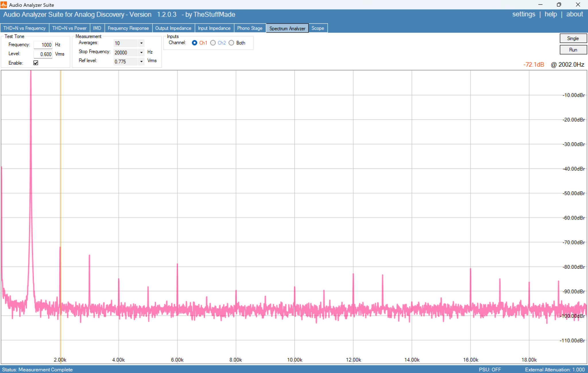This screenshot has height=373, width=588.
Task: Toggle the Test Tone Enable checkbox
Action: (36, 63)
